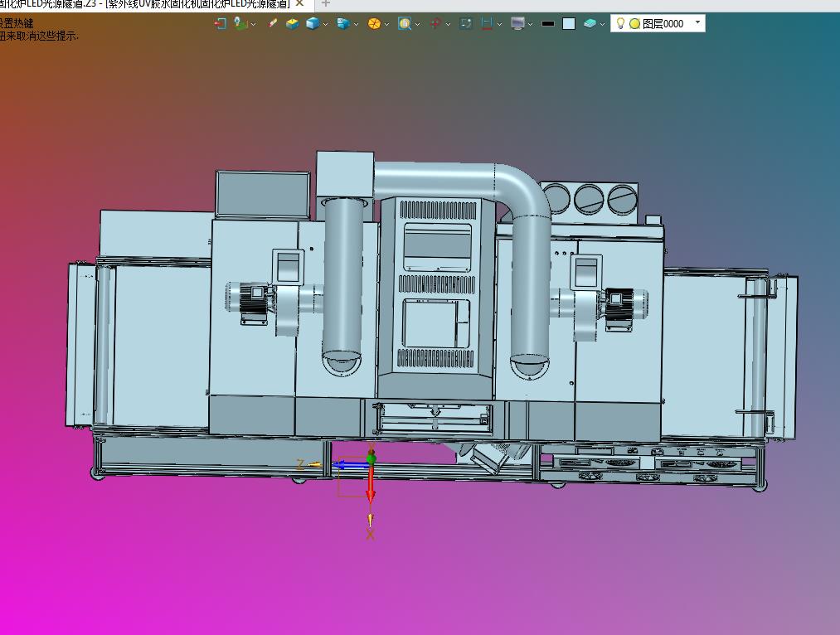
Task: Expand dropdown next to blue shaded cube
Action: tap(325, 24)
